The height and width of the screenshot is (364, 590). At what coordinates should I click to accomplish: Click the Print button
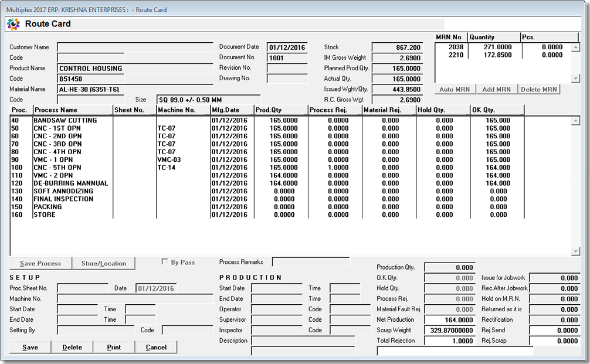114,347
